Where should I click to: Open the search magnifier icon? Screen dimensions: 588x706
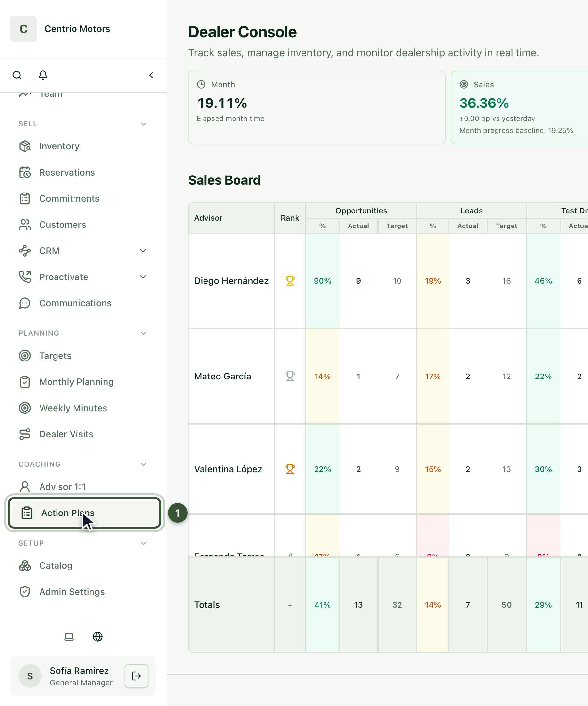[17, 75]
